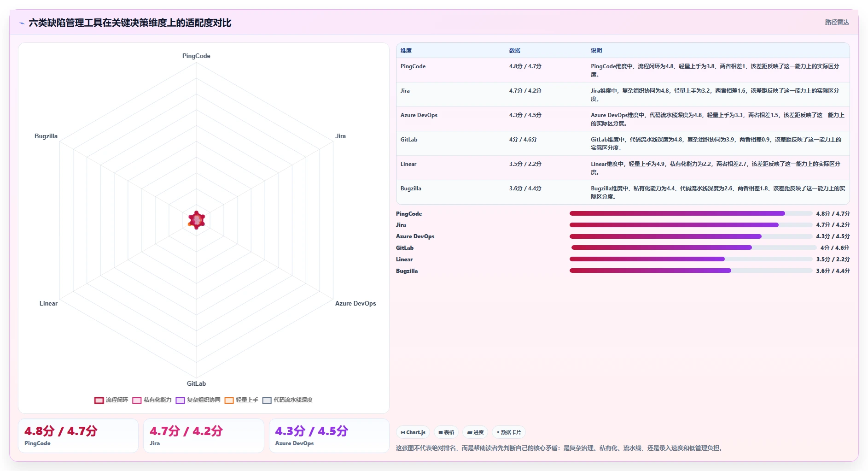Open the Azure DevOps 4.3分 / 4.5分 data card

pos(329,436)
